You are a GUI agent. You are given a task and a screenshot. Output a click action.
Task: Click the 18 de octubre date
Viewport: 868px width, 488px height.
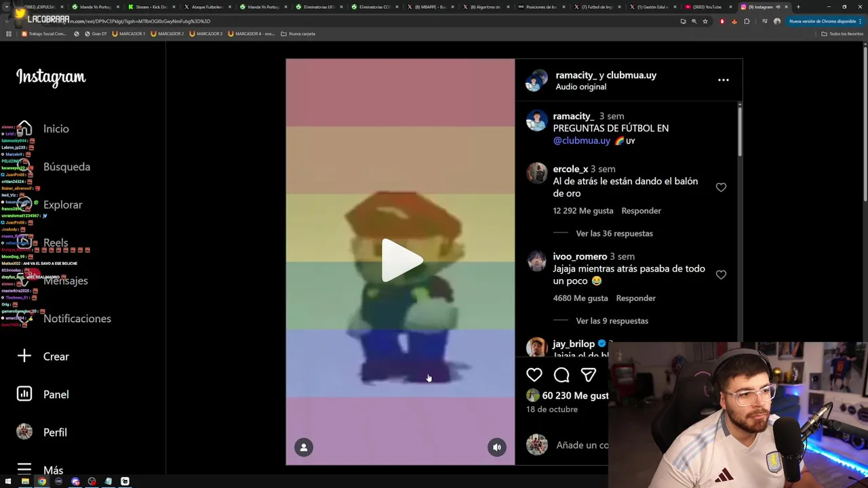click(x=552, y=409)
